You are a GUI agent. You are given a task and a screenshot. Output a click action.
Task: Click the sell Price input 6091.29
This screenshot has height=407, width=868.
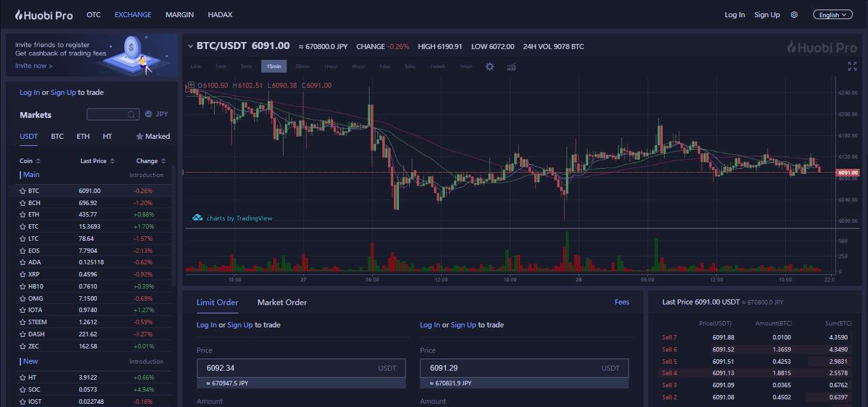pyautogui.click(x=524, y=368)
